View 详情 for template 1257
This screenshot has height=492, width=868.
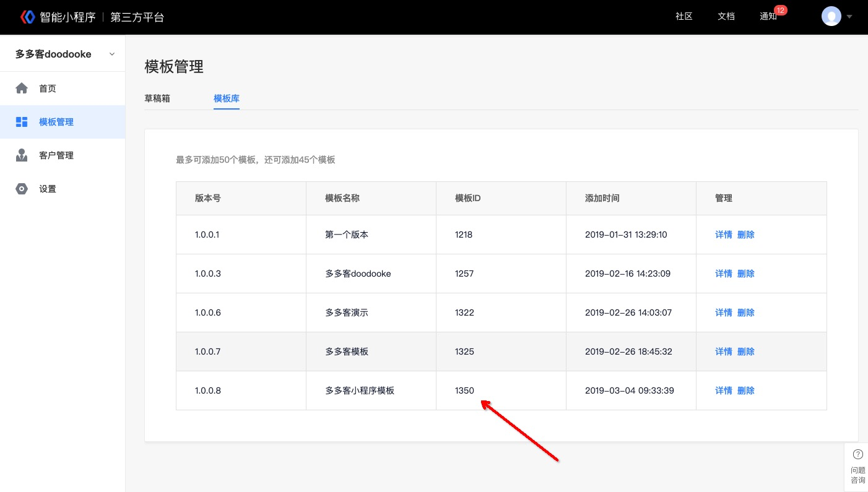[x=724, y=274]
